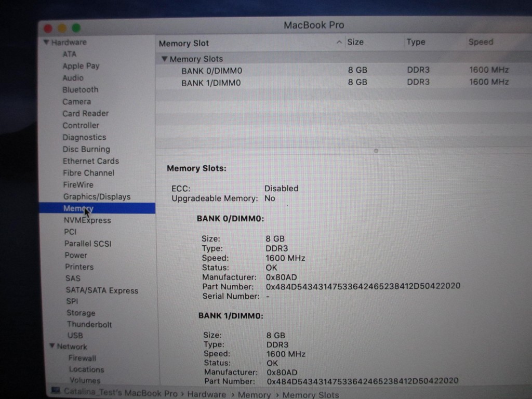The image size is (532, 399).
Task: Open the Audio hardware entry
Action: click(x=73, y=78)
